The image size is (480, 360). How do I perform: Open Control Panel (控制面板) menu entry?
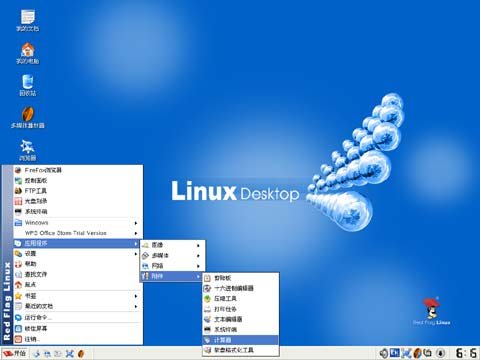(78, 180)
